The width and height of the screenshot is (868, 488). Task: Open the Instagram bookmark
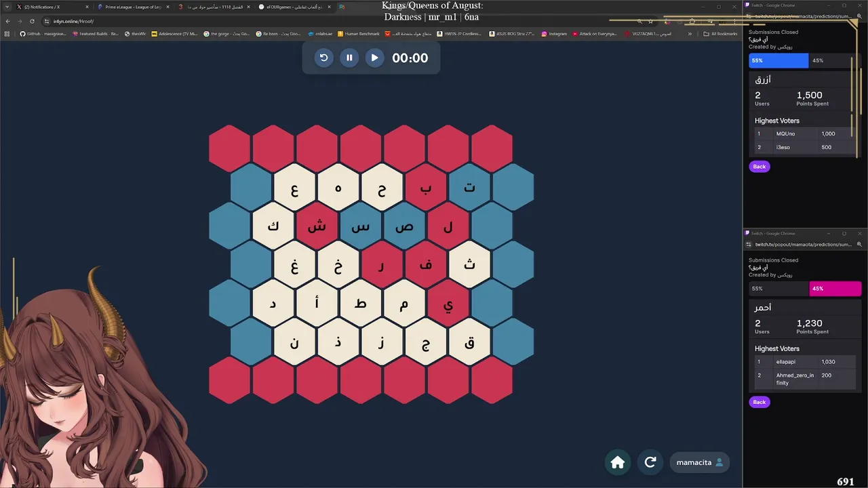pos(554,33)
